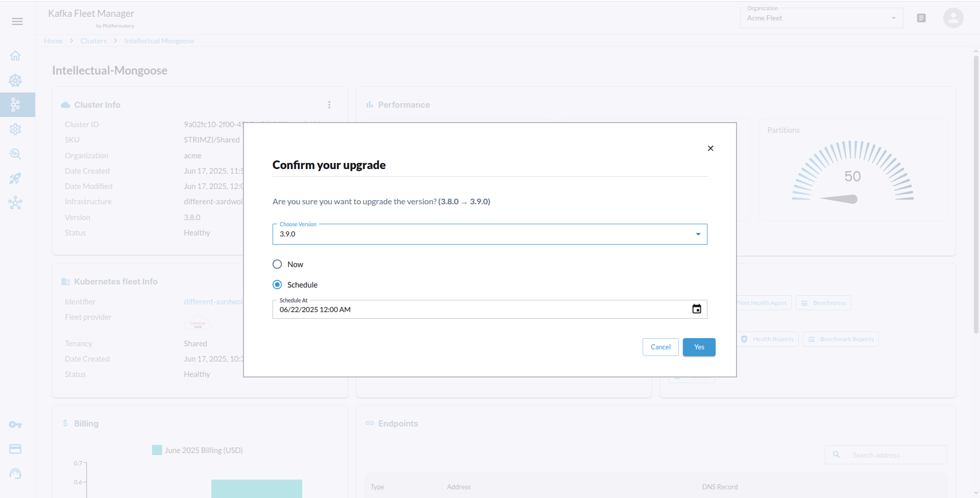Click the Type column header
The width and height of the screenshot is (980, 498).
pos(377,487)
